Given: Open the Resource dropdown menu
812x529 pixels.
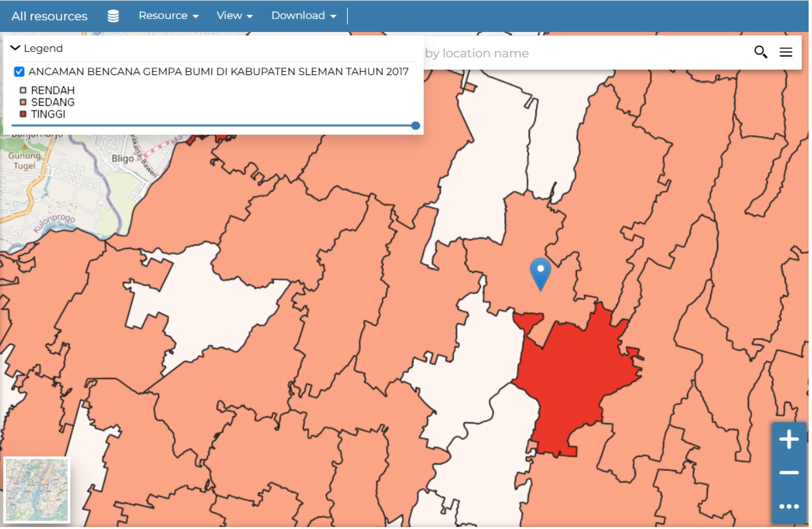Looking at the screenshot, I should tap(168, 16).
